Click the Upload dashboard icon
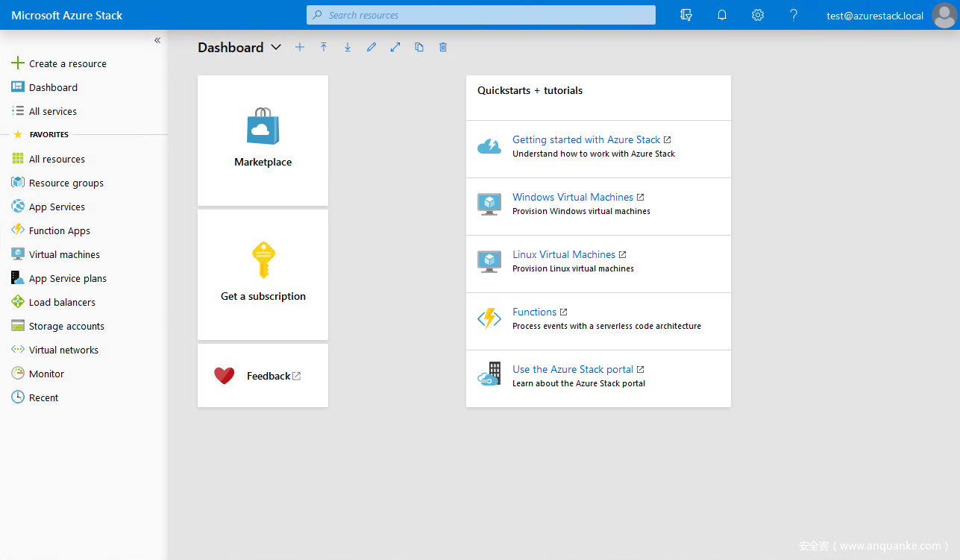This screenshot has width=960, height=560. click(324, 47)
